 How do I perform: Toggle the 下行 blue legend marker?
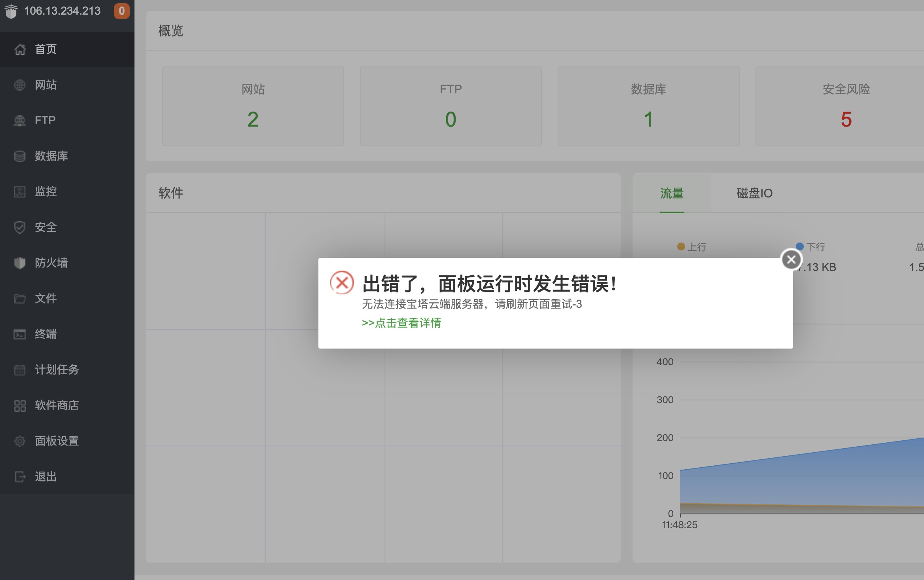pyautogui.click(x=800, y=246)
